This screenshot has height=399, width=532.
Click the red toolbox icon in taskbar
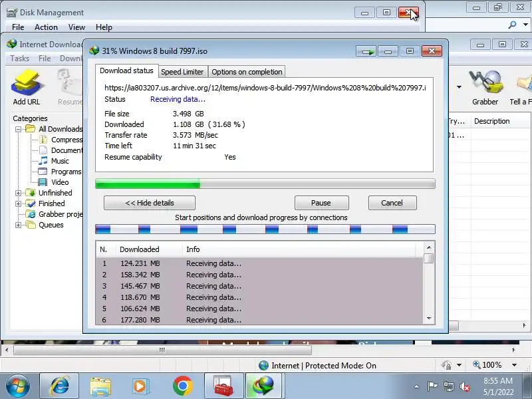tap(223, 386)
